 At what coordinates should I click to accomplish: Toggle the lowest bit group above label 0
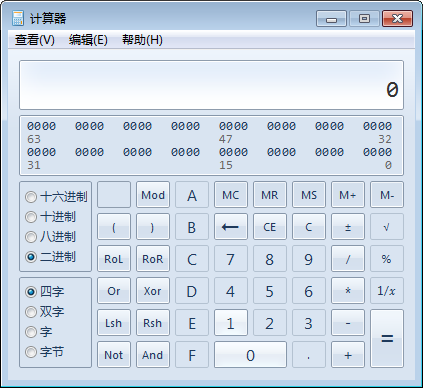(x=377, y=152)
